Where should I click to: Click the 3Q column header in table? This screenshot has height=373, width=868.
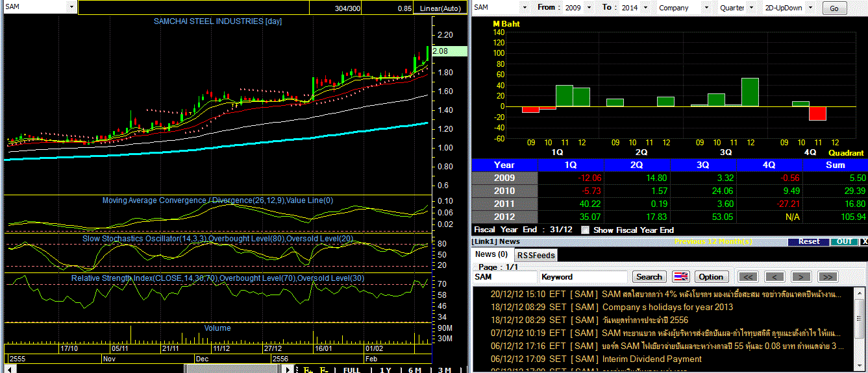tap(703, 165)
